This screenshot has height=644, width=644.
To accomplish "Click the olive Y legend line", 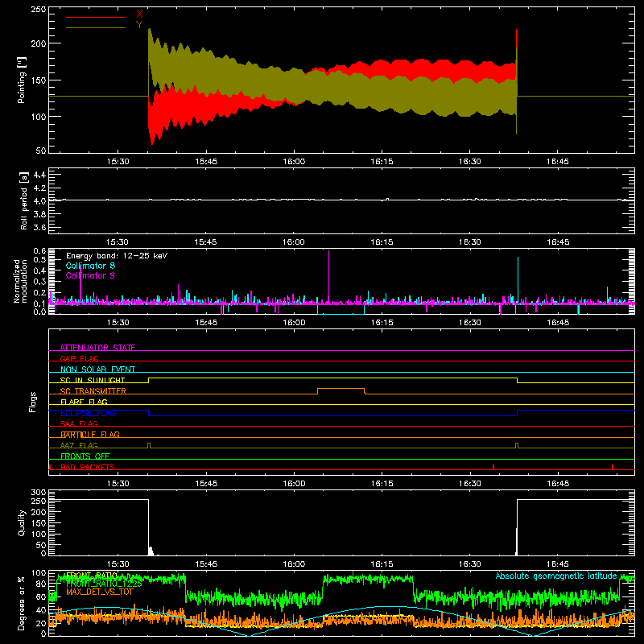I will [96, 27].
